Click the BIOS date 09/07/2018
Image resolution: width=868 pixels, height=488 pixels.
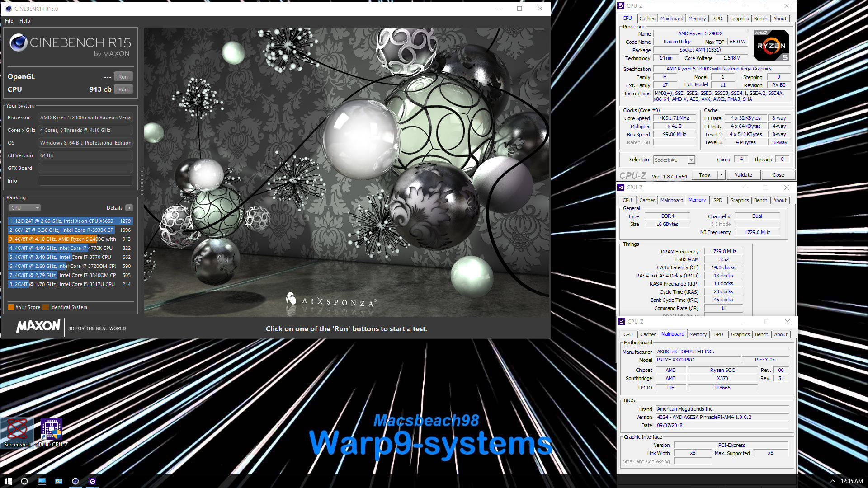[722, 426]
